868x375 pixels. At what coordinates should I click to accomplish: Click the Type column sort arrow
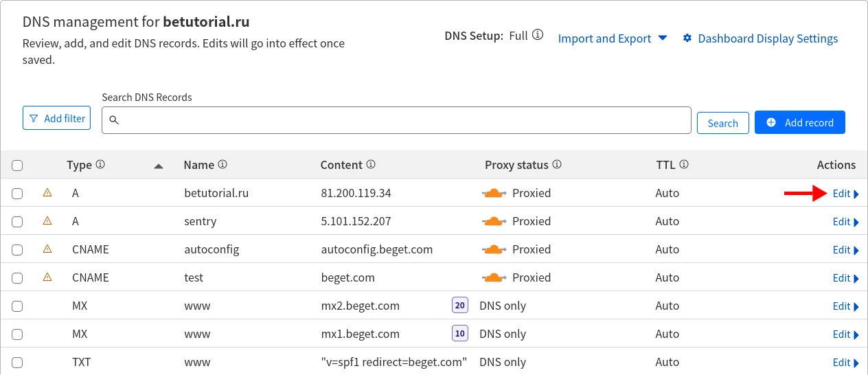pyautogui.click(x=159, y=166)
